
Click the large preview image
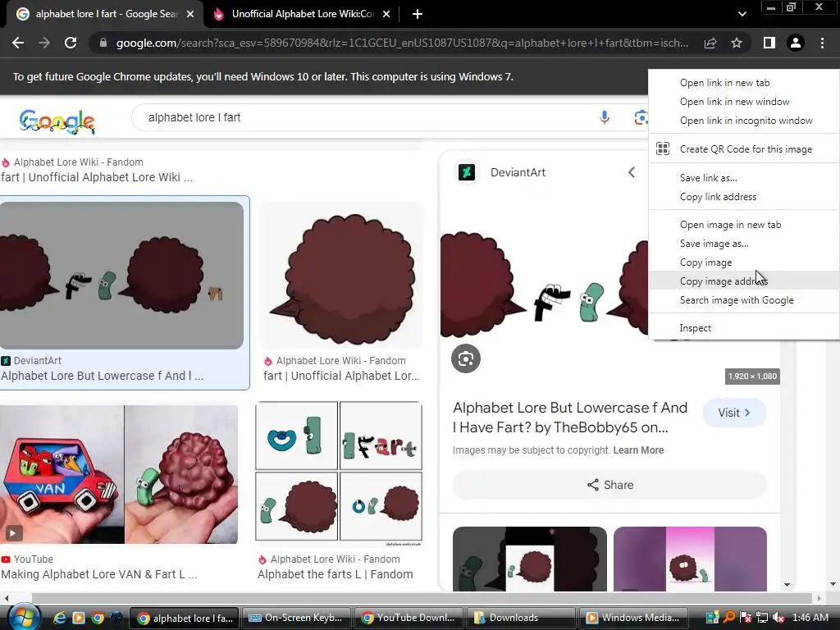(x=544, y=290)
